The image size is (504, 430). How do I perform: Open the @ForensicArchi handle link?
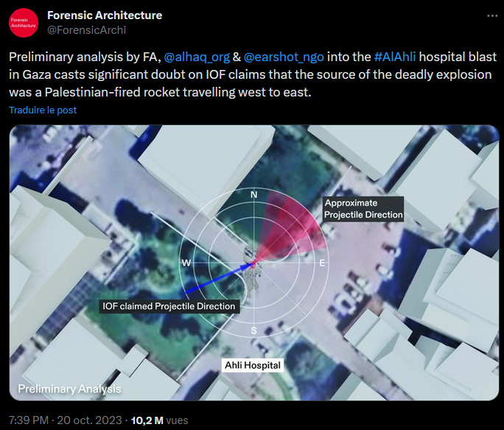tap(86, 30)
